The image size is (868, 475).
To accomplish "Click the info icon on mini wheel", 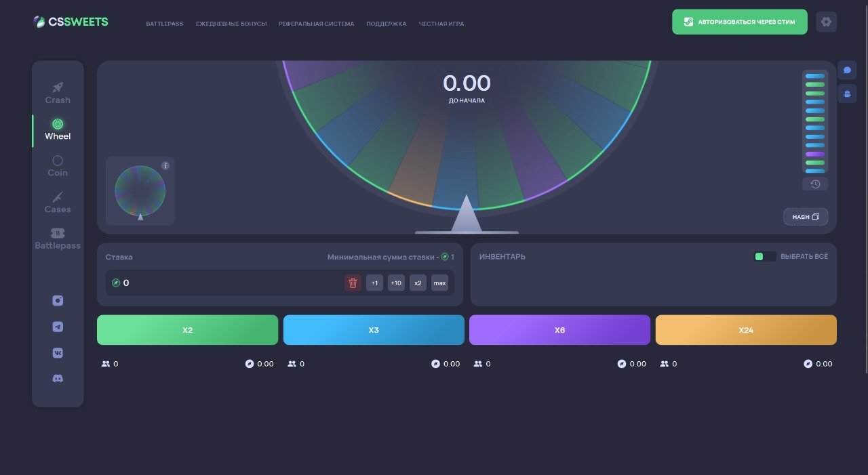I will pos(165,166).
